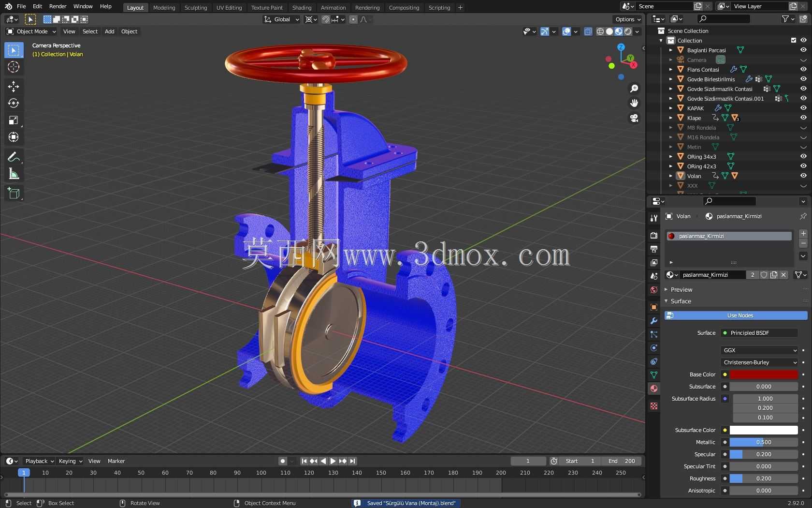Screen dimensions: 812x508
Task: Open the Keying popover in timeline
Action: click(x=70, y=461)
